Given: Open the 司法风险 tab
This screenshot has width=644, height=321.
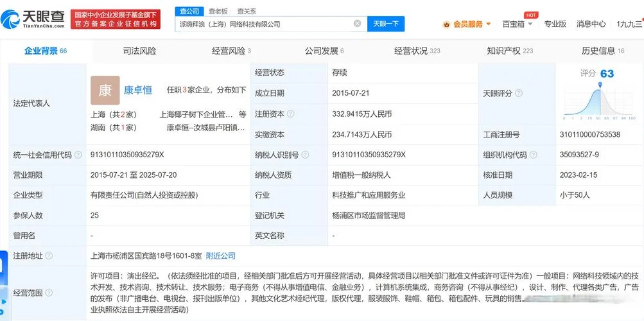Looking at the screenshot, I should 139,51.
